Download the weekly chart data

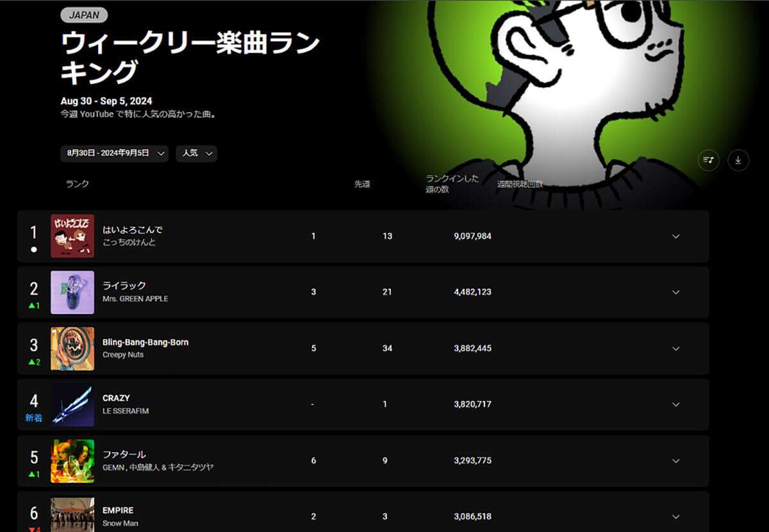point(738,160)
